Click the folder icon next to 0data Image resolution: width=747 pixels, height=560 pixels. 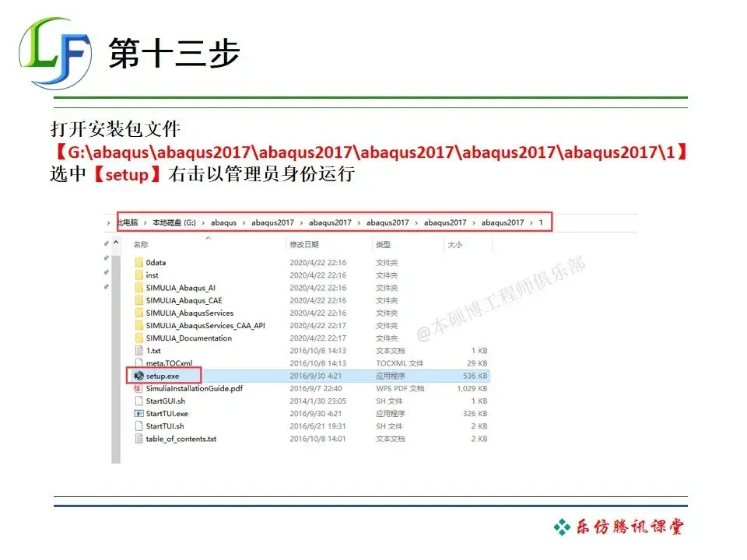click(139, 262)
